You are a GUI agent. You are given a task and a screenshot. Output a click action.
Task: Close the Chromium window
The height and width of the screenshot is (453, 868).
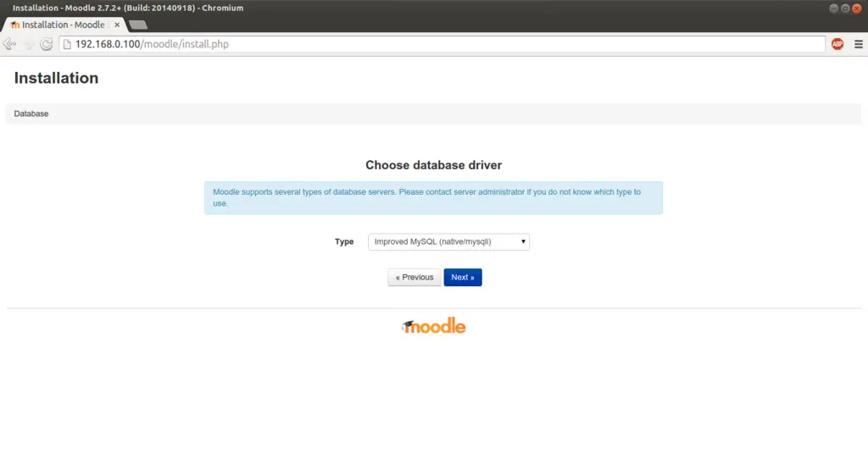coord(857,8)
